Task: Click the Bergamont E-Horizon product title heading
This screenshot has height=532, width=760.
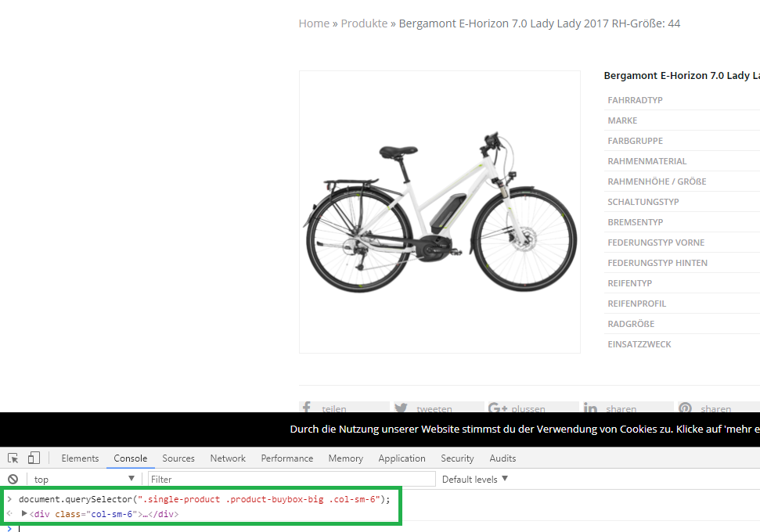Action: tap(682, 76)
